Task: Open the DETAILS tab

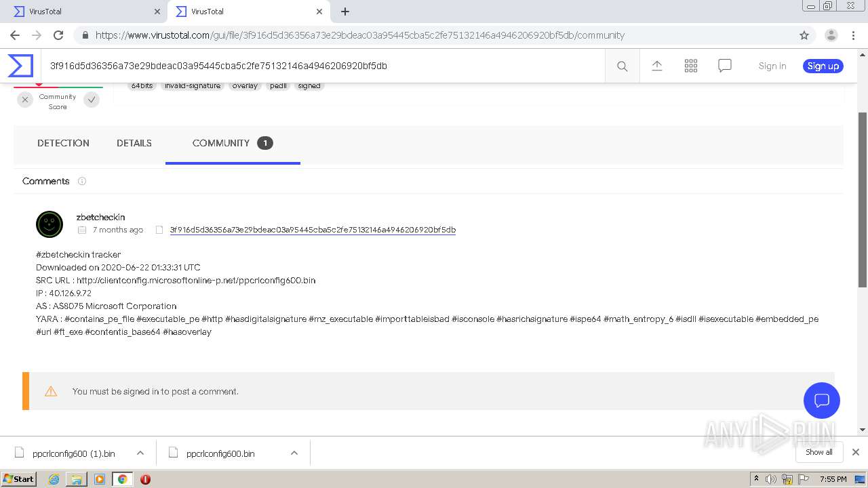Action: (134, 143)
